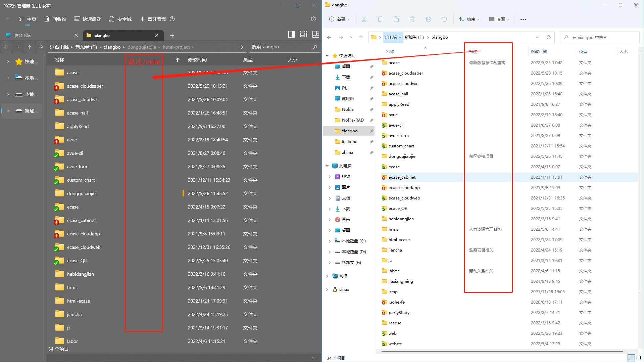This screenshot has height=362, width=644.
Task: Switch Explorer to large thumbnails view icon
Action: 639,358
